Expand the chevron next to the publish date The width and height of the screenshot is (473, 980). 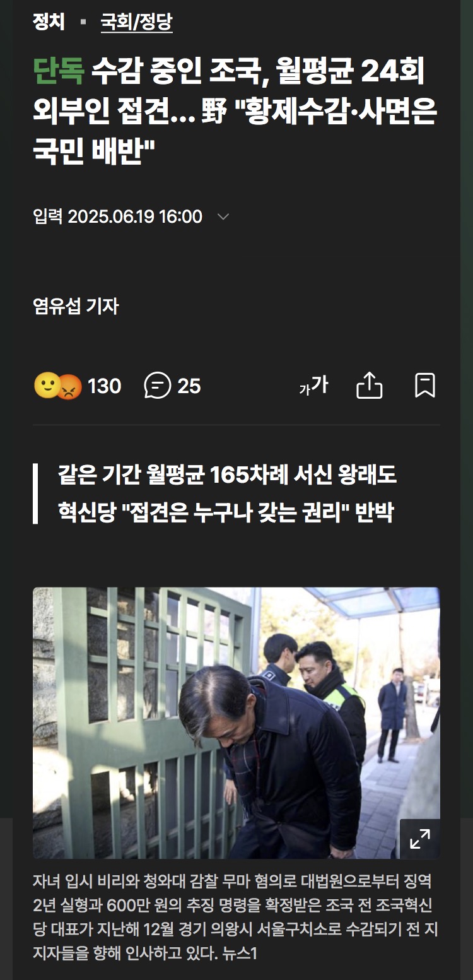pyautogui.click(x=223, y=217)
